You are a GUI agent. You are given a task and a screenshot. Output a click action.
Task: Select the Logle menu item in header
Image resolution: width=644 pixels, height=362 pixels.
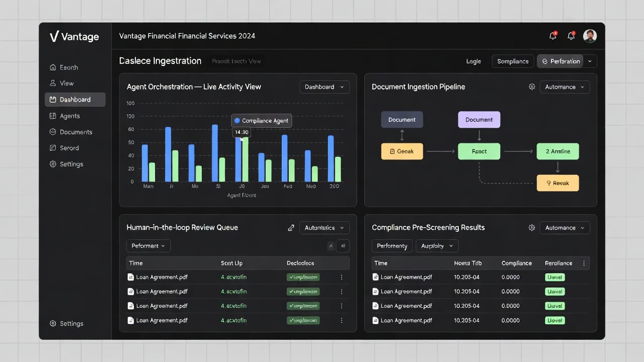pos(473,61)
